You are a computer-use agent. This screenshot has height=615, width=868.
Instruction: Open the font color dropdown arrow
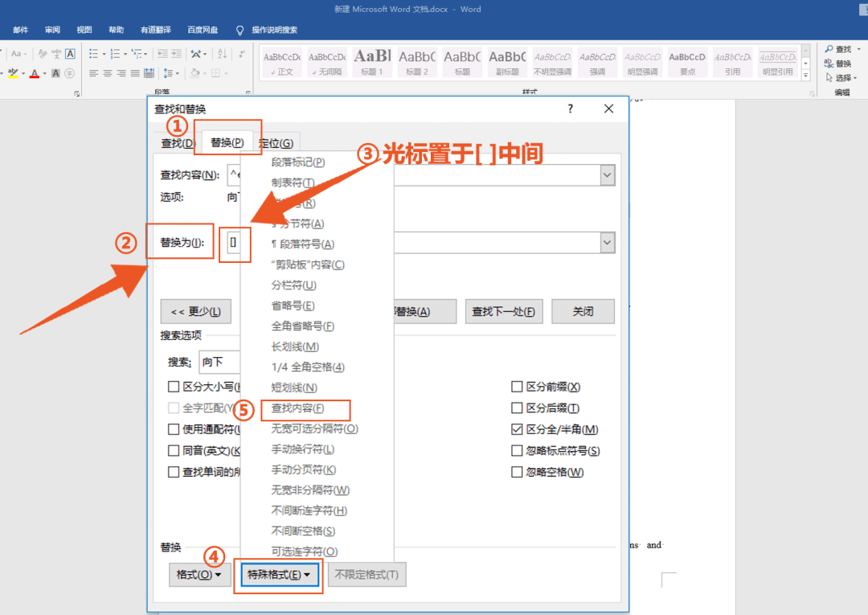point(44,74)
